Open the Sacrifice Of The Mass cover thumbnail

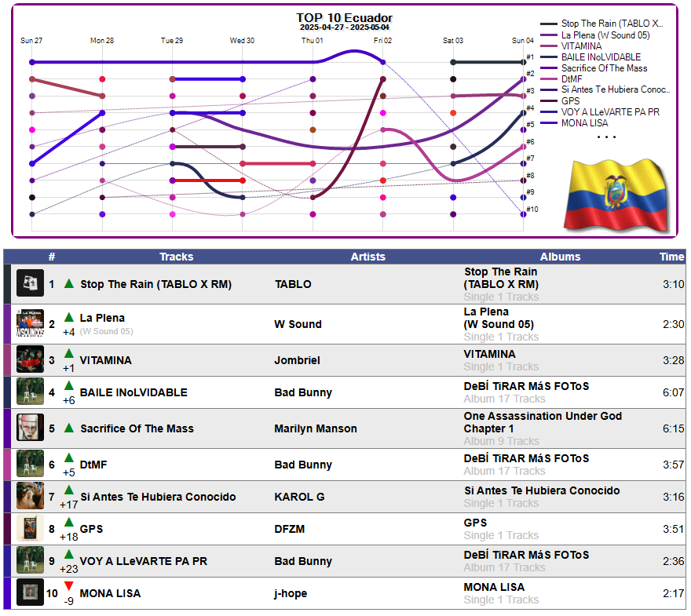(x=30, y=428)
